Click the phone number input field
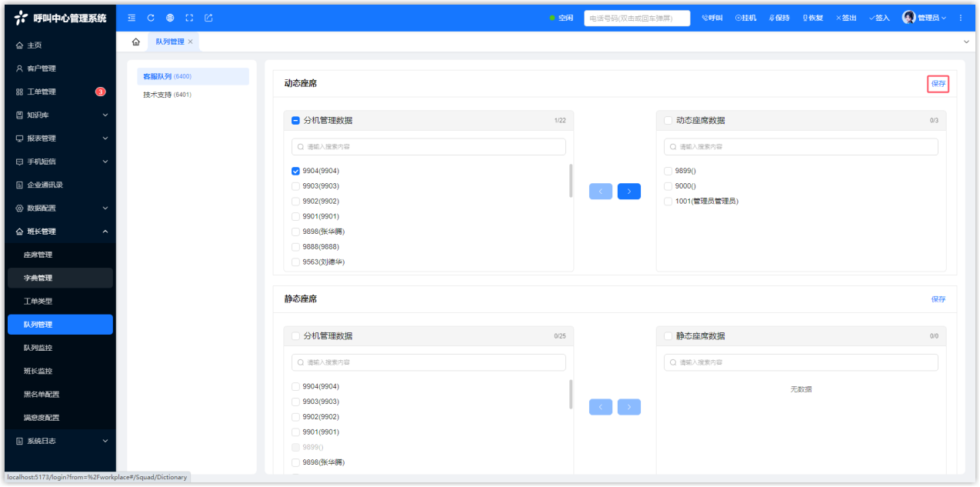This screenshot has width=980, height=487. 636,18
